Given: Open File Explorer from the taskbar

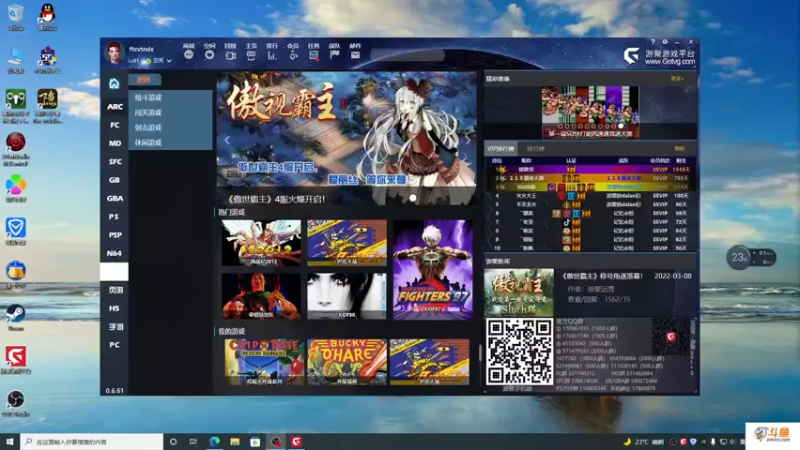Looking at the screenshot, I should click(x=235, y=441).
